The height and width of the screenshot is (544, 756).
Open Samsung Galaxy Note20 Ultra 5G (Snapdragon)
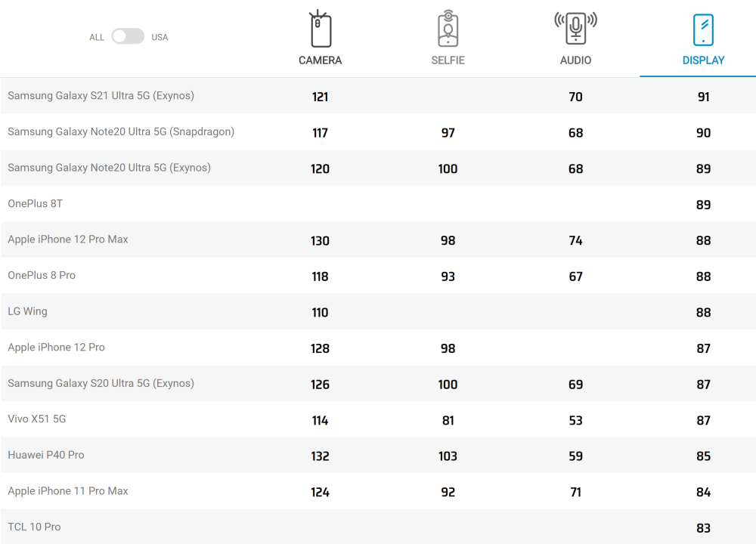pyautogui.click(x=121, y=131)
